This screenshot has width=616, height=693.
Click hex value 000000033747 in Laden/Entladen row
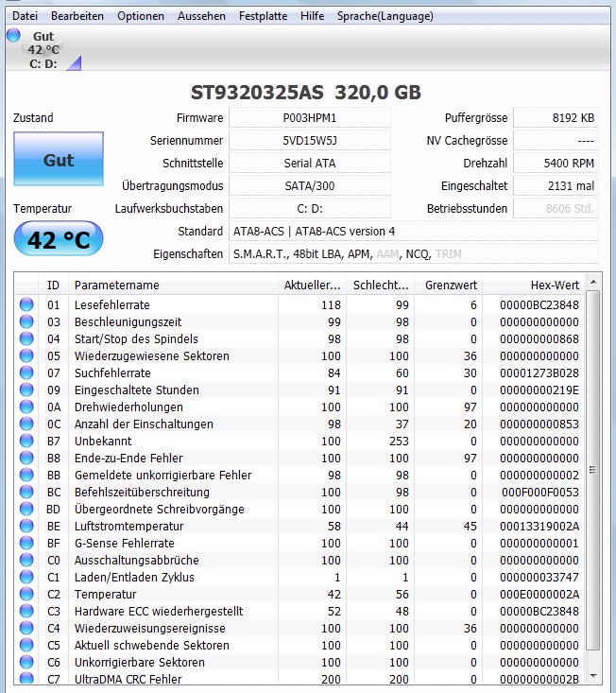[539, 577]
